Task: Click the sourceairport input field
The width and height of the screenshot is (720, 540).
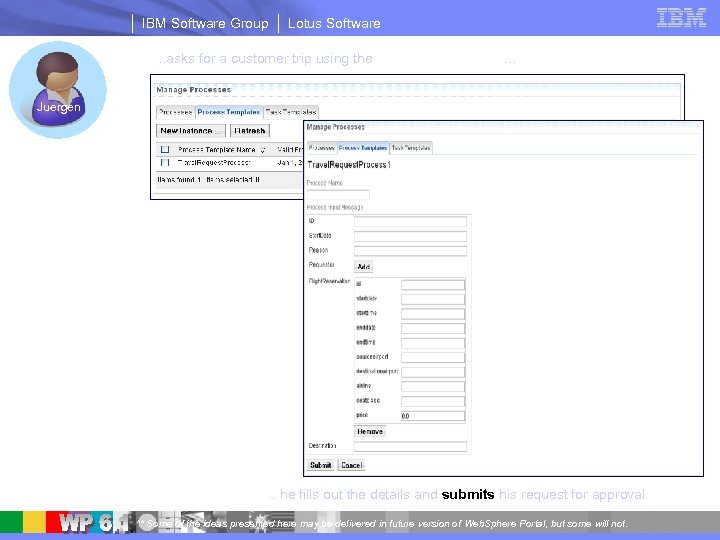Action: (x=433, y=357)
